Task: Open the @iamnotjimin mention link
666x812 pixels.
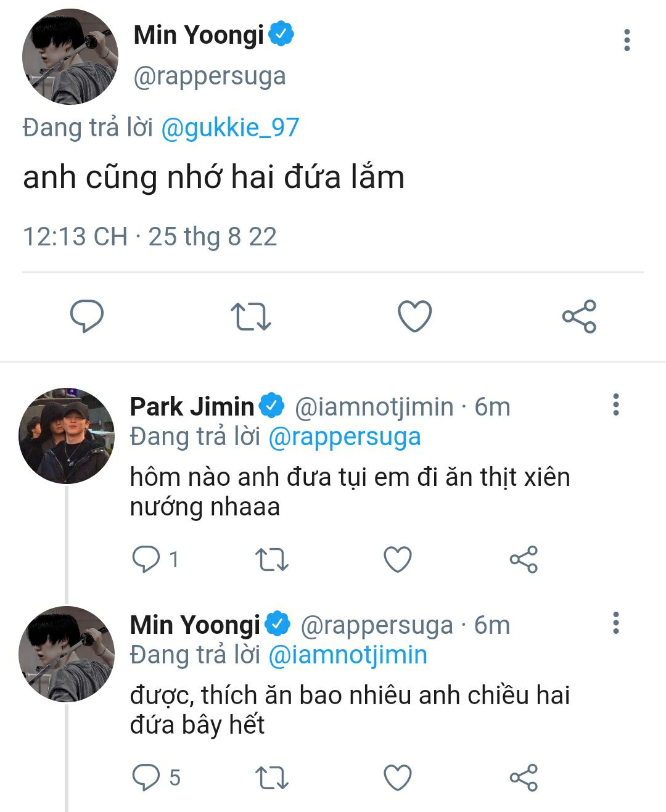Action: tap(348, 655)
